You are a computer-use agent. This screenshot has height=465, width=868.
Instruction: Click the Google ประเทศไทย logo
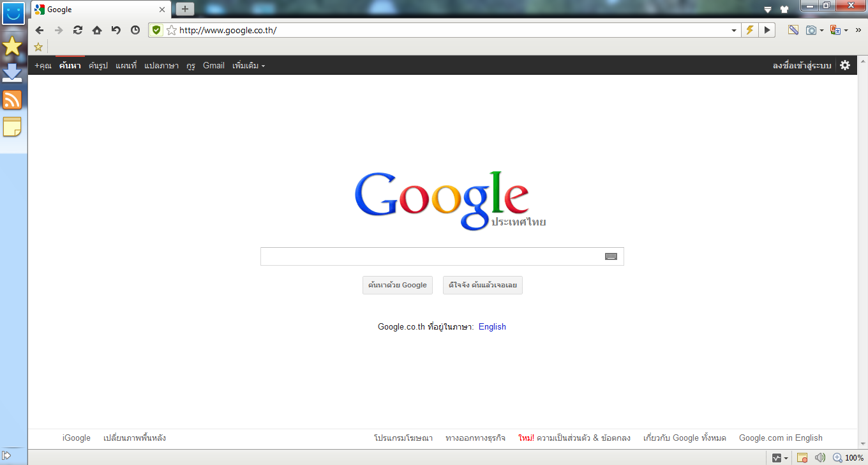click(449, 201)
